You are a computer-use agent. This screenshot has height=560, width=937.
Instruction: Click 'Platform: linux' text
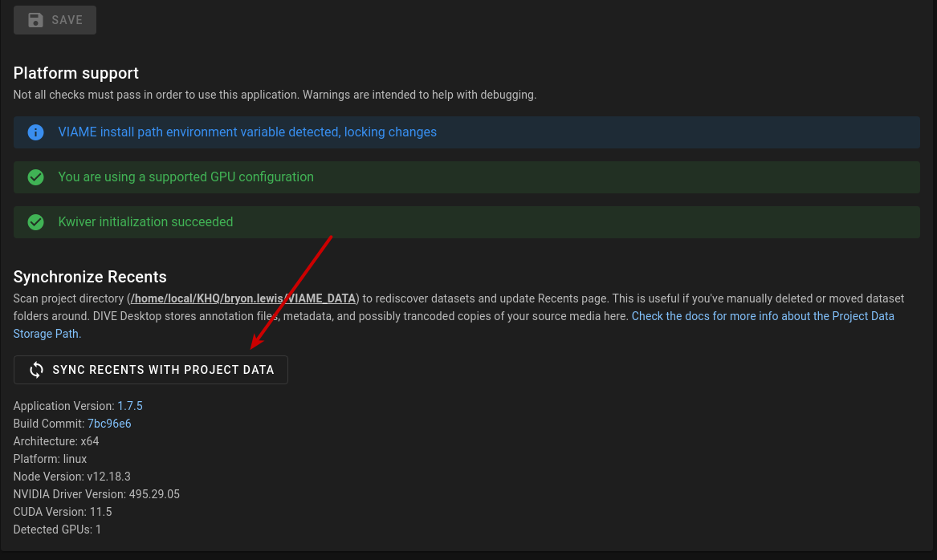point(51,459)
